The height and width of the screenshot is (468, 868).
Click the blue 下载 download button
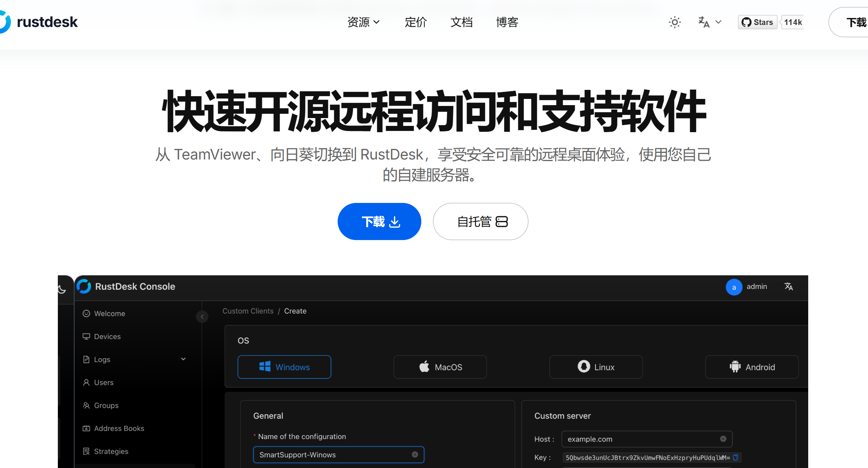pos(379,221)
